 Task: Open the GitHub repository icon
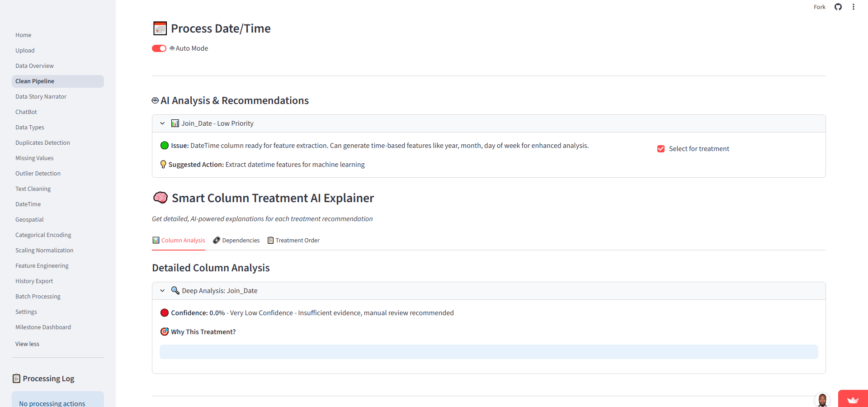point(838,7)
